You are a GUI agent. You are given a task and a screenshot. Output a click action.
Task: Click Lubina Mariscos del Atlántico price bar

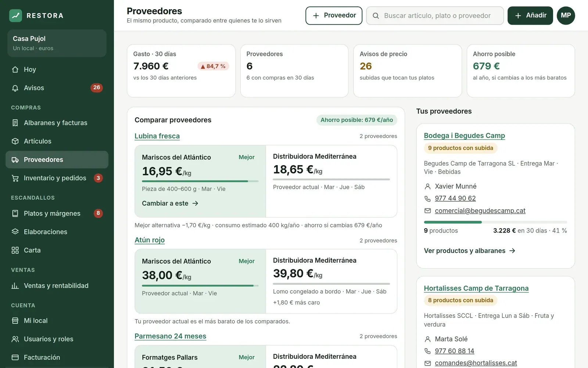200,181
